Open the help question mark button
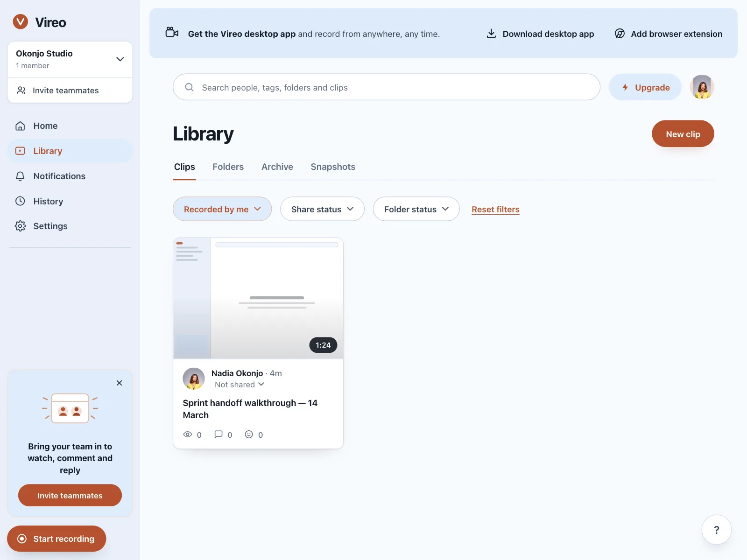The image size is (747, 560). [x=717, y=530]
